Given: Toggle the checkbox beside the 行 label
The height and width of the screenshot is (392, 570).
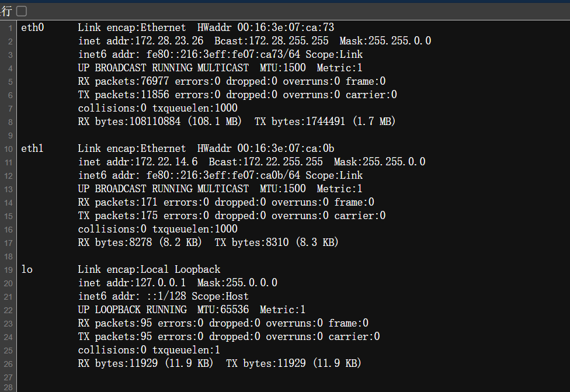Looking at the screenshot, I should [22, 11].
